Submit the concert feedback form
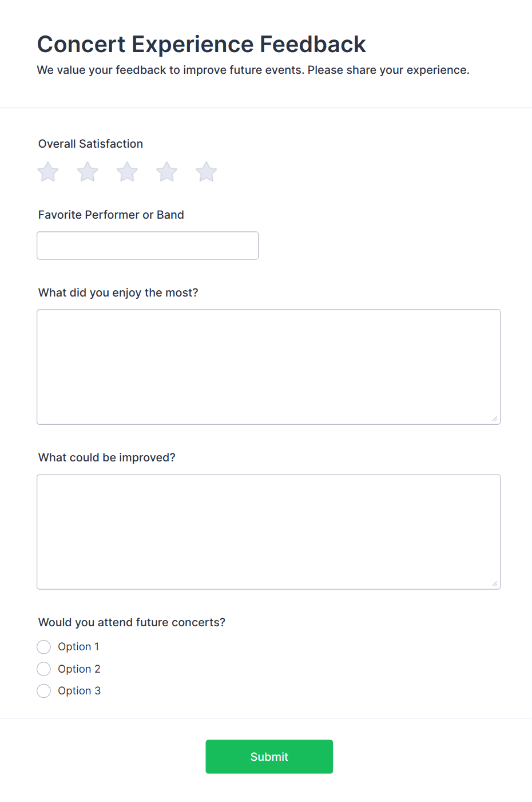This screenshot has height=802, width=532. pyautogui.click(x=269, y=756)
